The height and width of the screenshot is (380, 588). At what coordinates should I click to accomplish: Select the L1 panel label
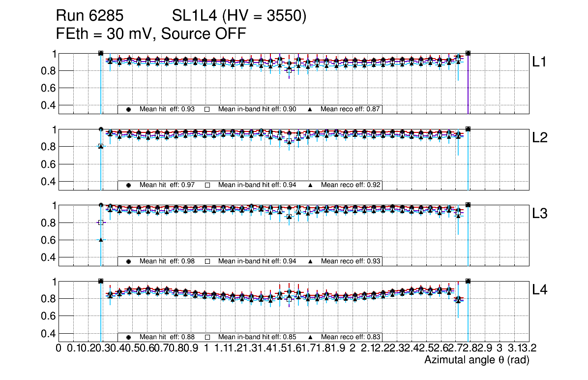[541, 62]
